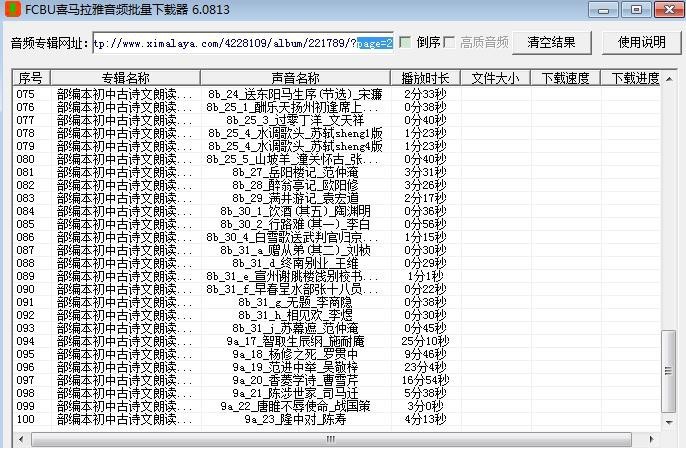The width and height of the screenshot is (686, 471).
Task: Click duration 3分31秒 cell
Action: coord(425,172)
